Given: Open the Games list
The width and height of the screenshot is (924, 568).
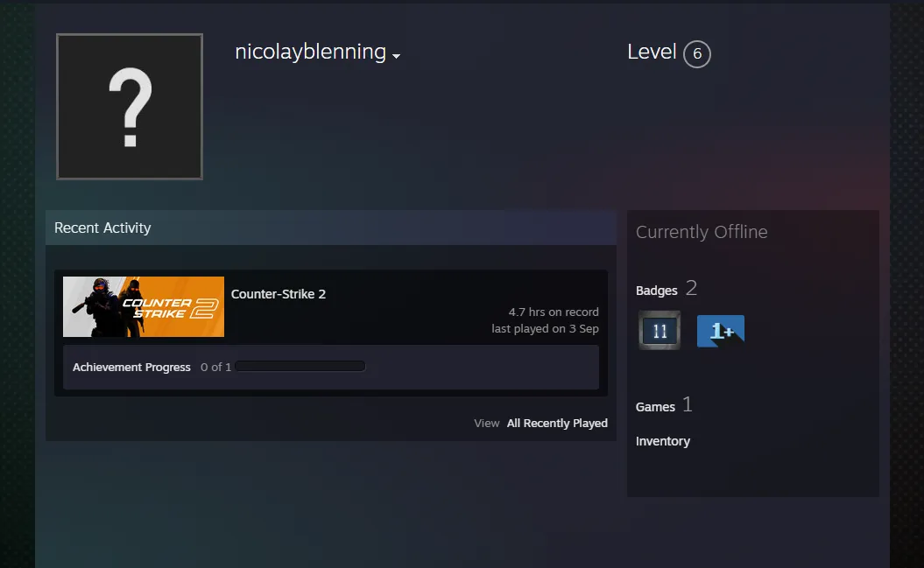Looking at the screenshot, I should point(655,407).
